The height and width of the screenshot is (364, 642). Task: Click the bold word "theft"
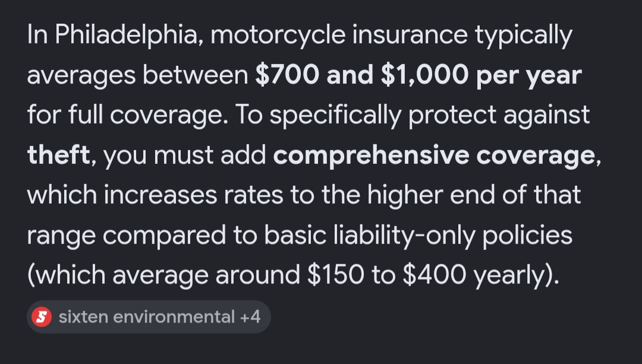(x=58, y=154)
